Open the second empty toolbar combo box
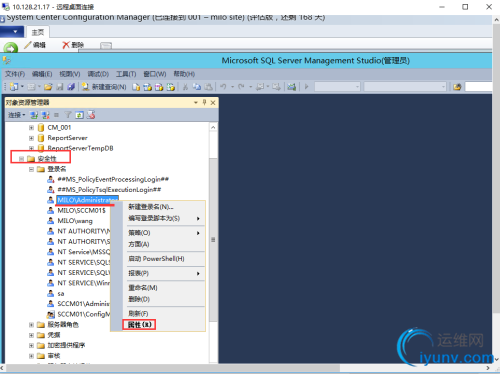This screenshot has width=500, height=374. (x=405, y=87)
